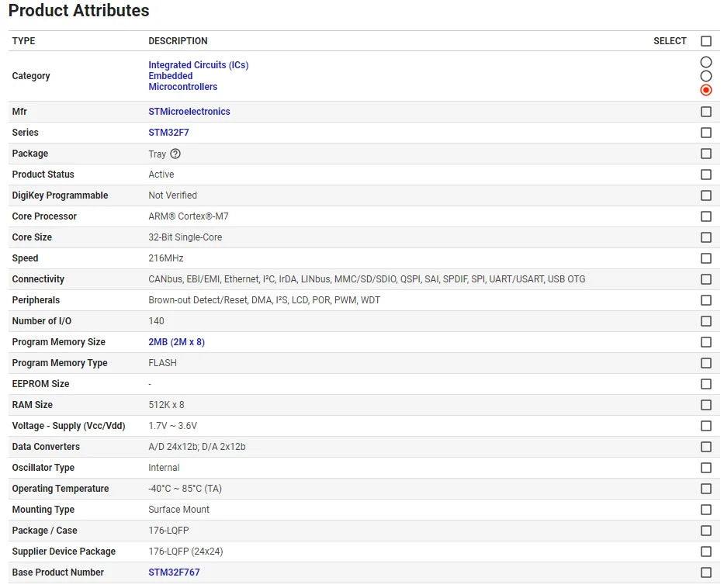Check the SELECT all header checkbox
Viewport: 724px width, 588px height.
tap(705, 41)
